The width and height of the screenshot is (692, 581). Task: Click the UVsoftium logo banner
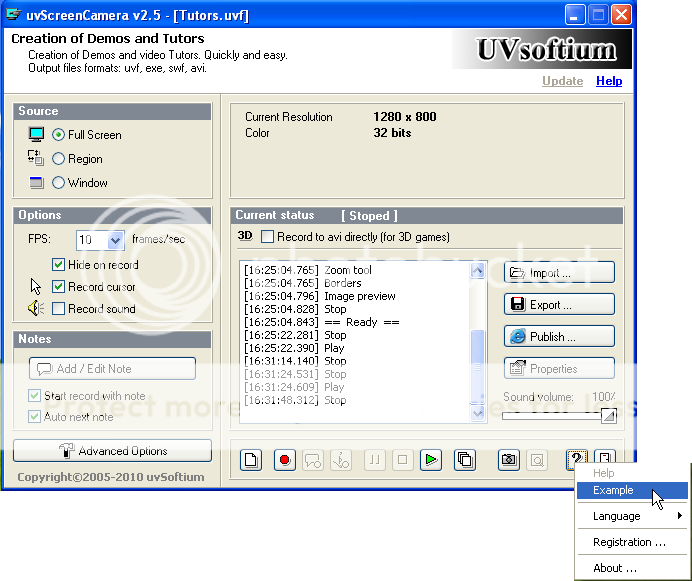542,49
